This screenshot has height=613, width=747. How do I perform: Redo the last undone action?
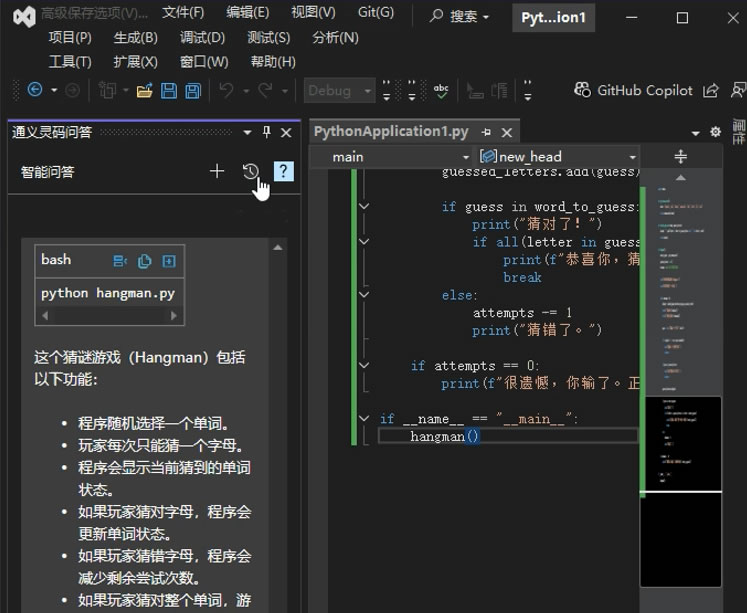(265, 90)
